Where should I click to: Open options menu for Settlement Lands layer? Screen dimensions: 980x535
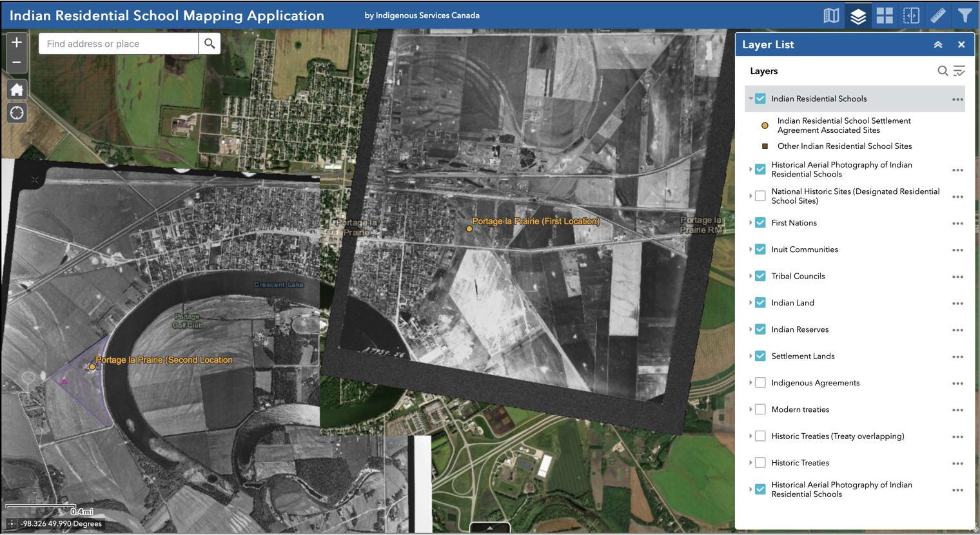tap(957, 357)
